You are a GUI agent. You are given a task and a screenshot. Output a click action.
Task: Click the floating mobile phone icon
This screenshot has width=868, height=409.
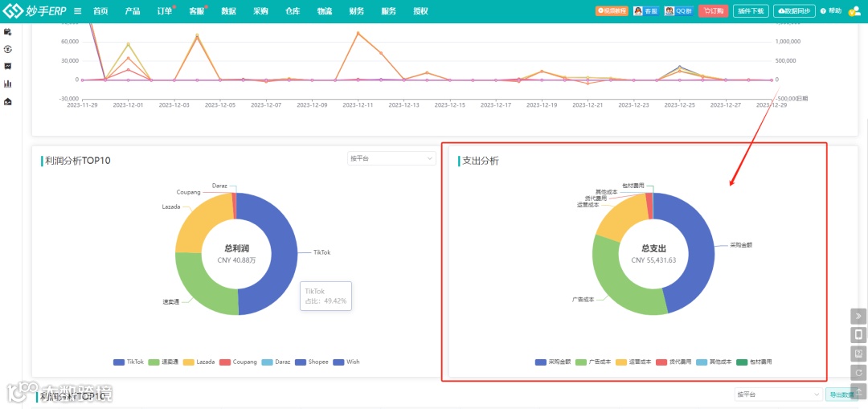coord(858,335)
